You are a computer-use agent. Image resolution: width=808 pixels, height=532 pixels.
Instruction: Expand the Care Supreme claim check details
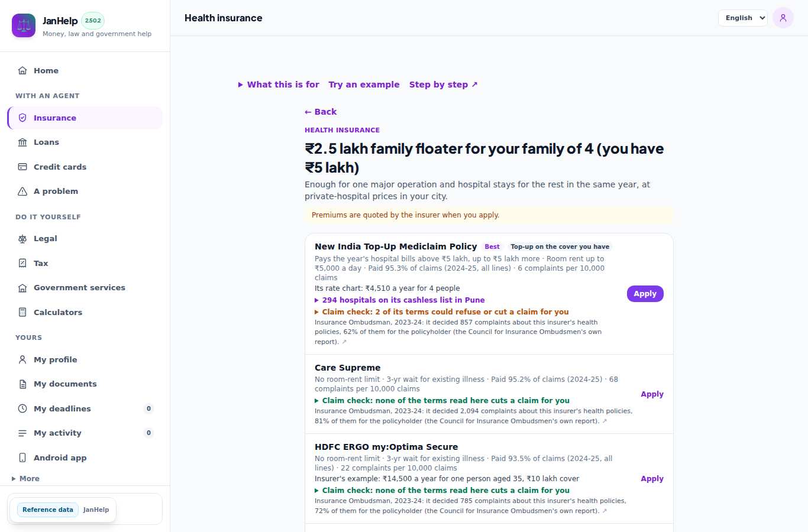[442, 400]
